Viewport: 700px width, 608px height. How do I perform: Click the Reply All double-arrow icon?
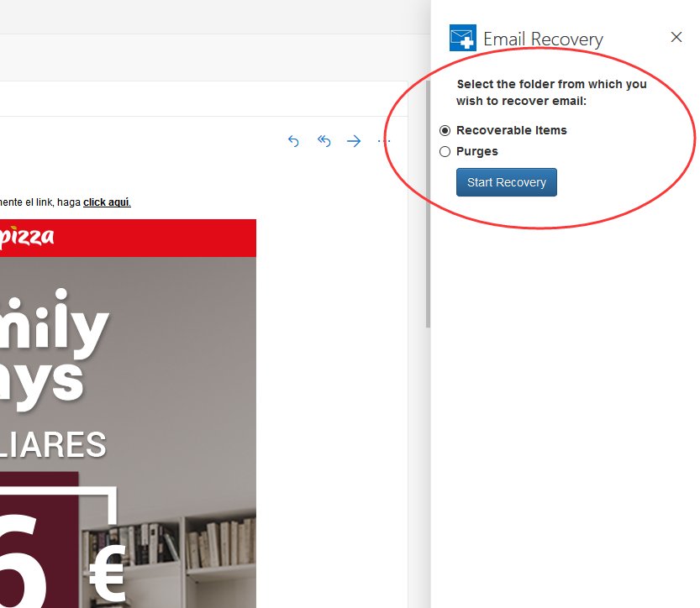(324, 141)
